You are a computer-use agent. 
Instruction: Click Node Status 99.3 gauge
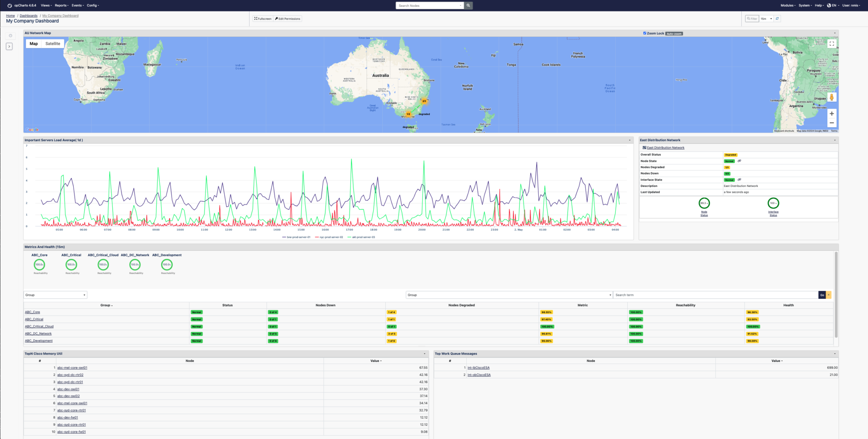(x=704, y=203)
